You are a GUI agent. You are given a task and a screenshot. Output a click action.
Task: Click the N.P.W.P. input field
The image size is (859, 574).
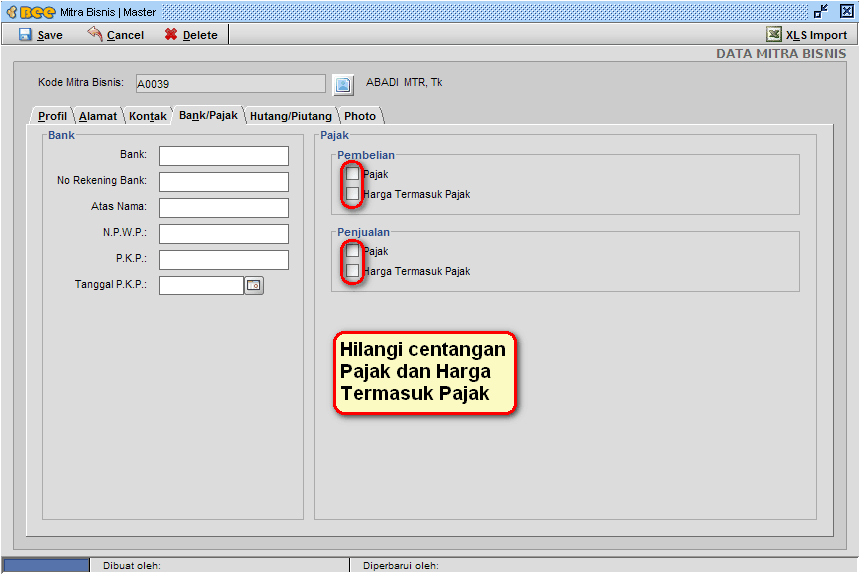click(224, 234)
